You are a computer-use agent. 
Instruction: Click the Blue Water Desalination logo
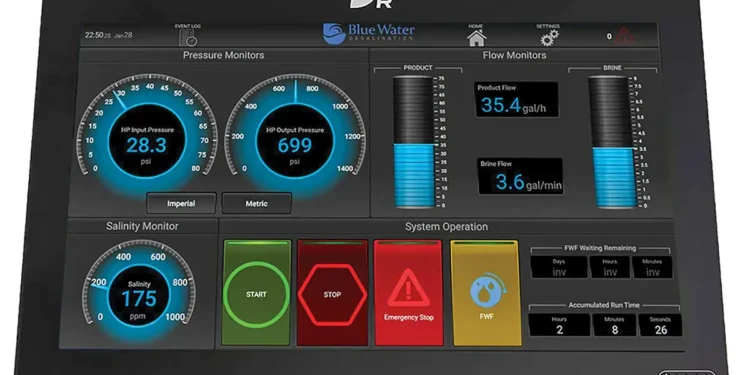368,34
